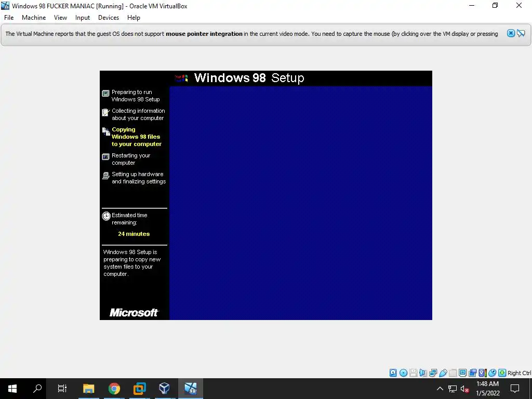Click the Right Ctrl host key label
The height and width of the screenshot is (399, 532).
(x=519, y=373)
